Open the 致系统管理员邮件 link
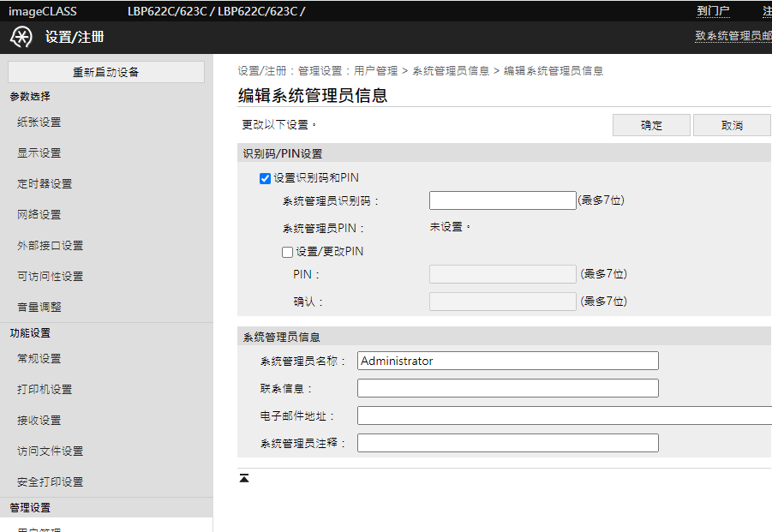This screenshot has height=532, width=772. click(x=733, y=35)
